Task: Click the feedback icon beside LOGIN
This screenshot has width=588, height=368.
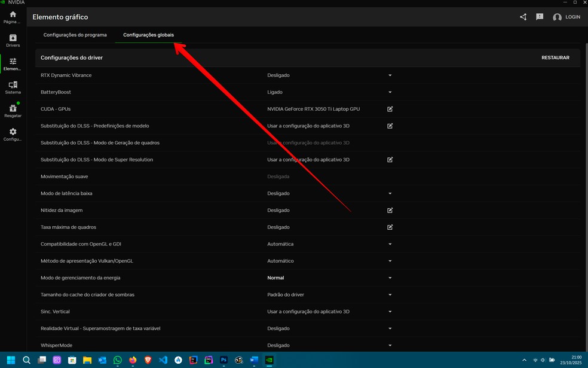Action: tap(540, 17)
